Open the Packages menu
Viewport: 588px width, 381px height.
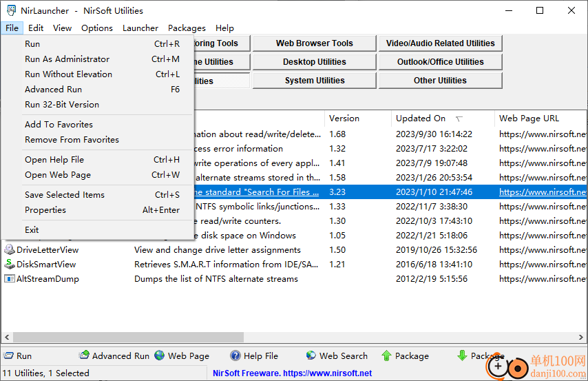click(x=187, y=28)
